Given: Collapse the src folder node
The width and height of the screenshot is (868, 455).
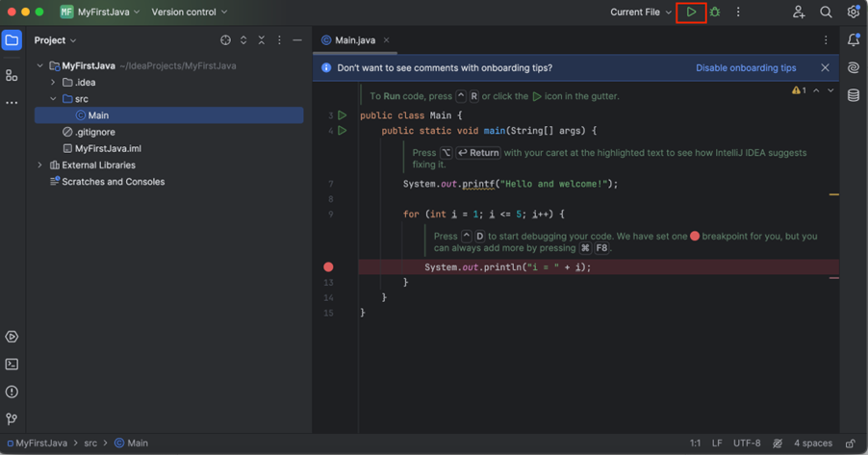Looking at the screenshot, I should point(53,99).
